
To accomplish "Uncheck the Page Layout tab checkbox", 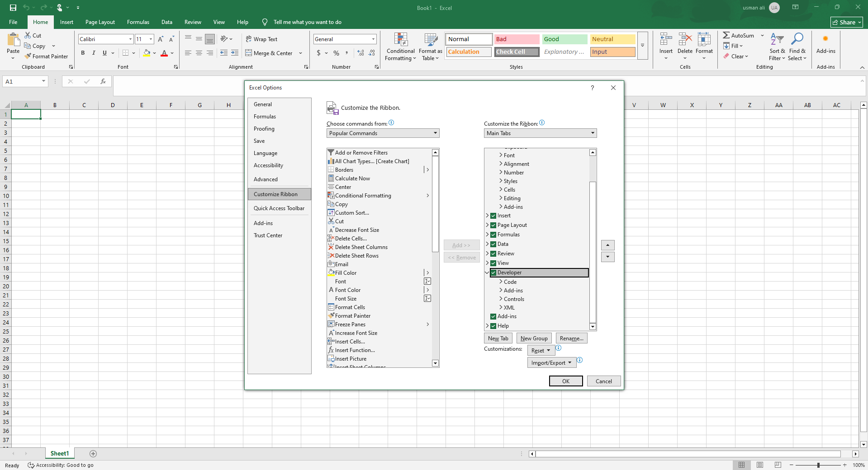I will click(493, 226).
